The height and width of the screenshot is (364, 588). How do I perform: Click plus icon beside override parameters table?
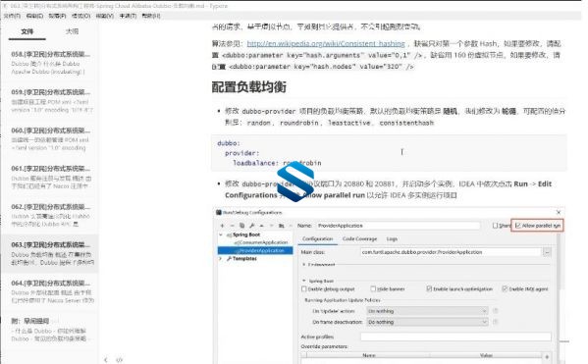click(x=547, y=356)
